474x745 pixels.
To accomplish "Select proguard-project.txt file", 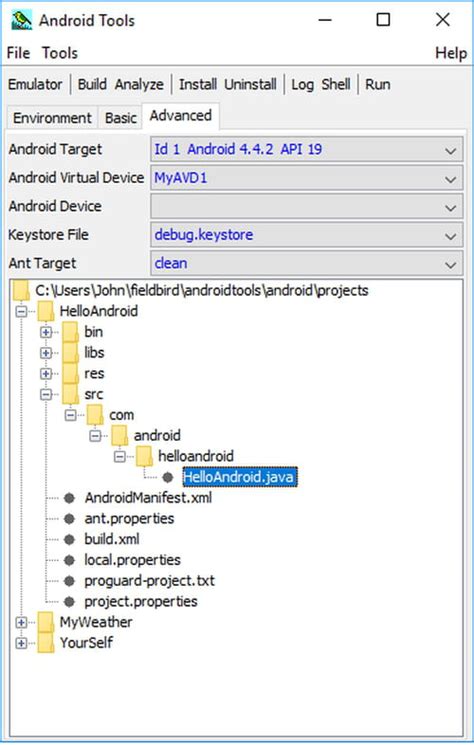I will coord(149,581).
